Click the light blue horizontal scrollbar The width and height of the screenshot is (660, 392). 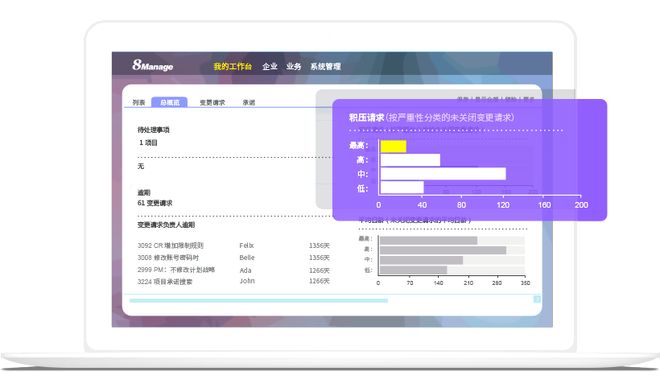pyautogui.click(x=258, y=301)
